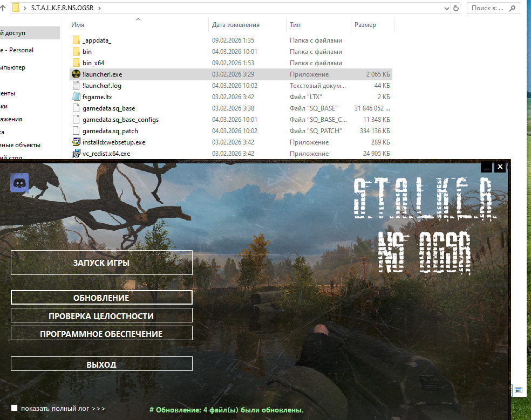531x420 pixels.
Task: Expand path chevron after S.T.A.L.K.E.R.NS.OGSR
Action: [99, 8]
